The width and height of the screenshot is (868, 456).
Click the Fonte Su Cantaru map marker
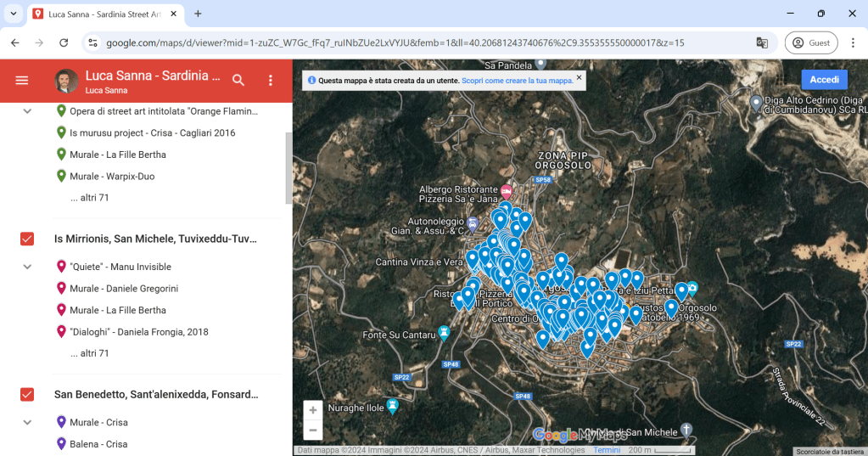click(x=443, y=331)
